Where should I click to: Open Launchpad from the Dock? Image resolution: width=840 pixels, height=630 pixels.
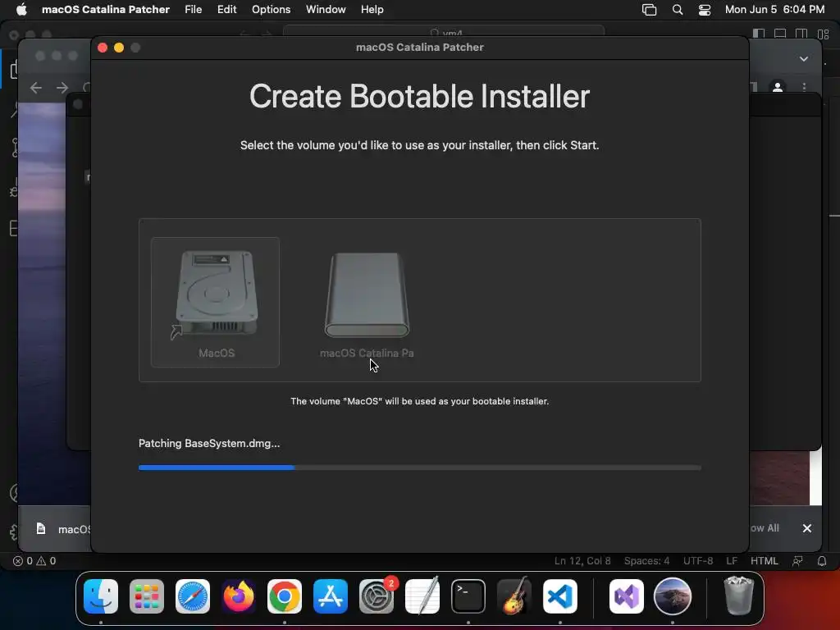pos(147,596)
